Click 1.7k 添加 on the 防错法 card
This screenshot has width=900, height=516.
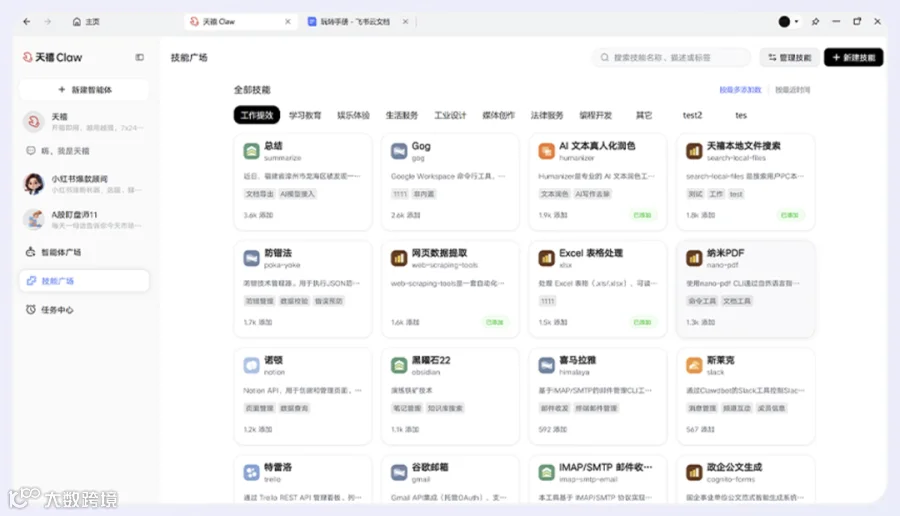(x=258, y=323)
